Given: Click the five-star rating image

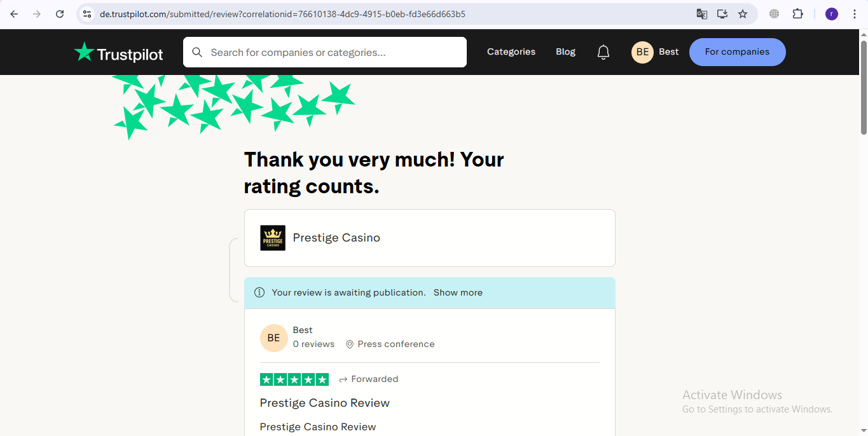Looking at the screenshot, I should pyautogui.click(x=294, y=379).
